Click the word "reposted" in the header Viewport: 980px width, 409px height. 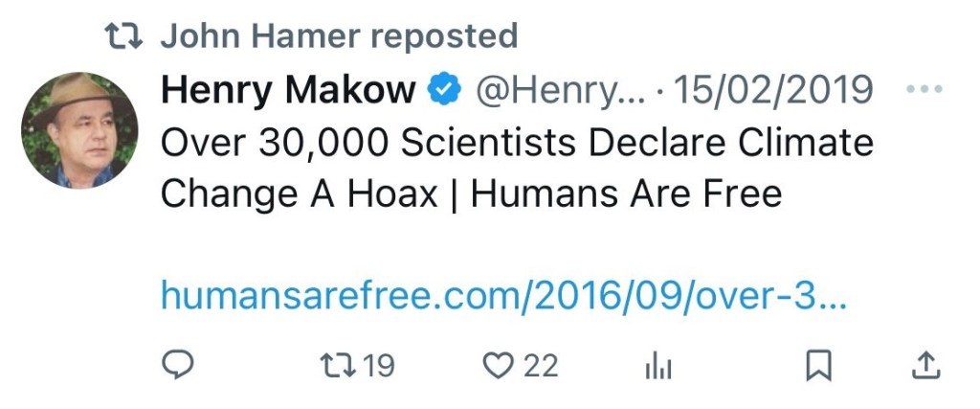click(443, 37)
